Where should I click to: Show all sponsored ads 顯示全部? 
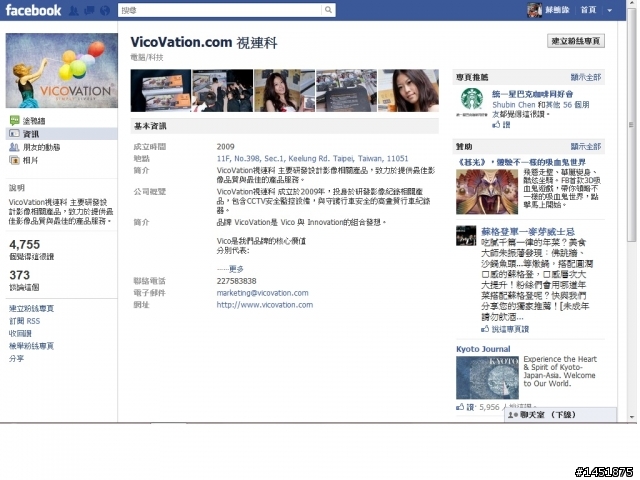[586, 147]
